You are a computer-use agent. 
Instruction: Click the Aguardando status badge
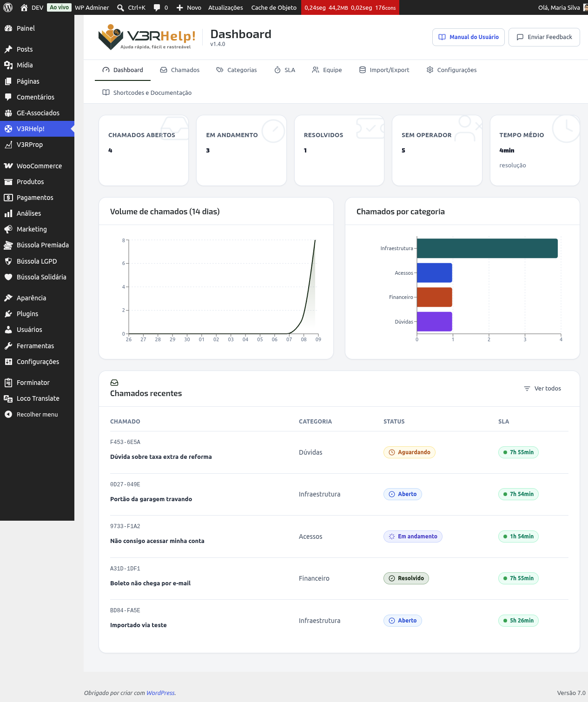[410, 452]
